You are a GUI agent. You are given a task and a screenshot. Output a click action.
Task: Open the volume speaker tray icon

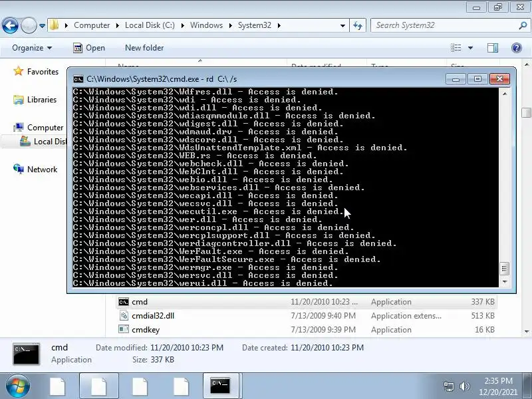click(x=464, y=386)
